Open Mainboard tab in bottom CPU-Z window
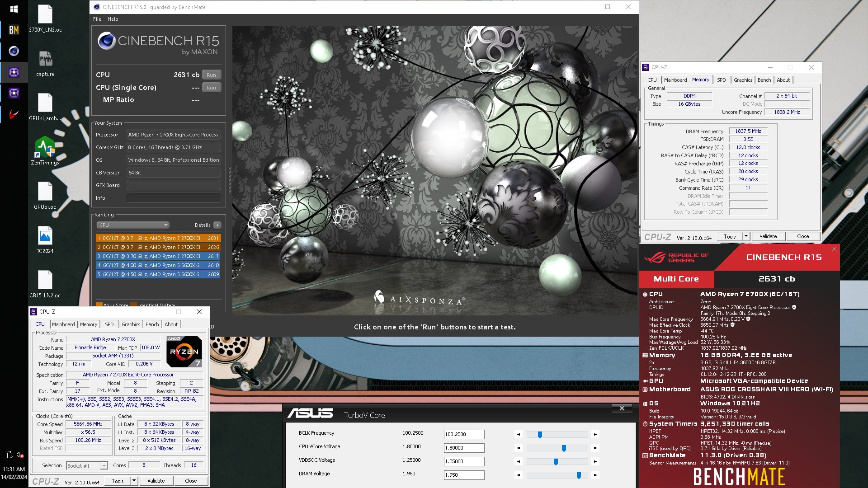868x488 pixels. tap(63, 324)
